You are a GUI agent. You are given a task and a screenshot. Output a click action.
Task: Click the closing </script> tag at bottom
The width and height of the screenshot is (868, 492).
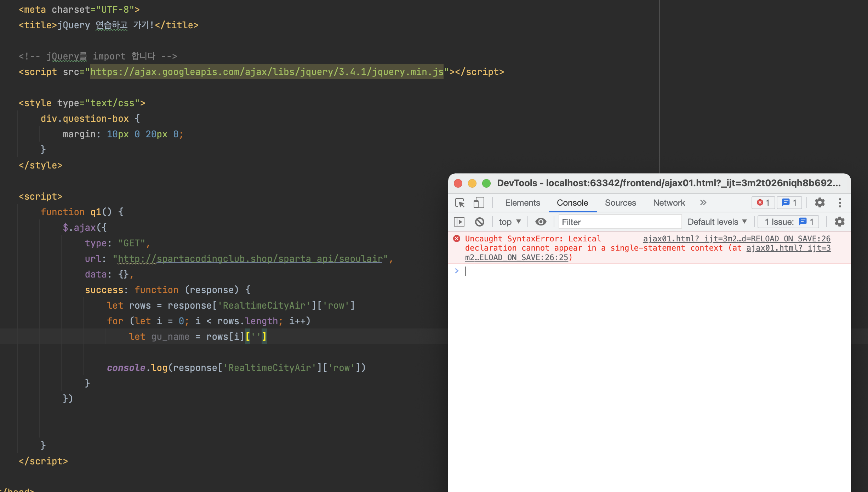[x=43, y=461]
